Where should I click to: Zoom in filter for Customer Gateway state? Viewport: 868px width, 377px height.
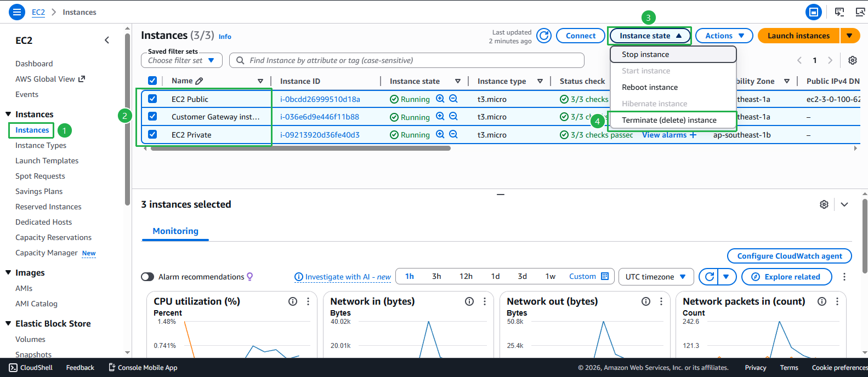tap(440, 116)
